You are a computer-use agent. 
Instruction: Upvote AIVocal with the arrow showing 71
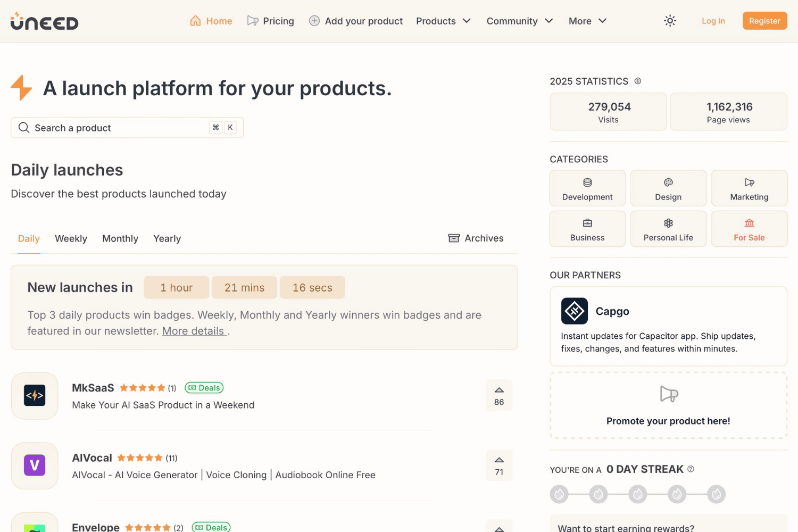pos(499,465)
